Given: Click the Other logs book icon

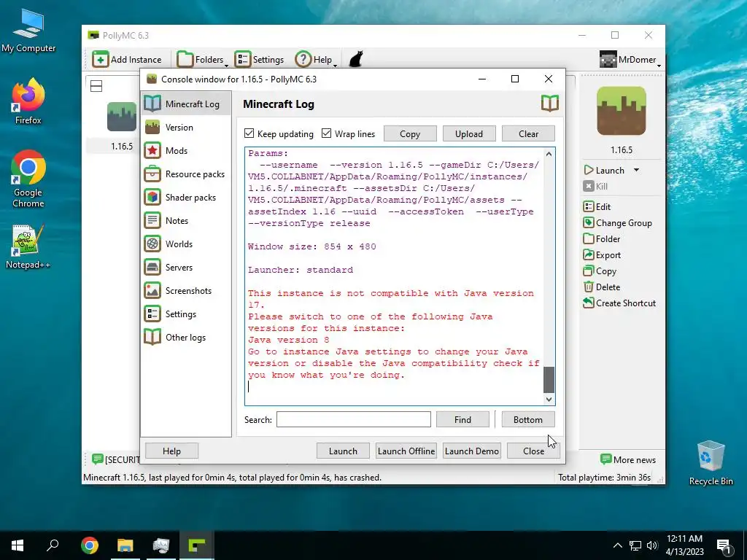Looking at the screenshot, I should (x=152, y=337).
